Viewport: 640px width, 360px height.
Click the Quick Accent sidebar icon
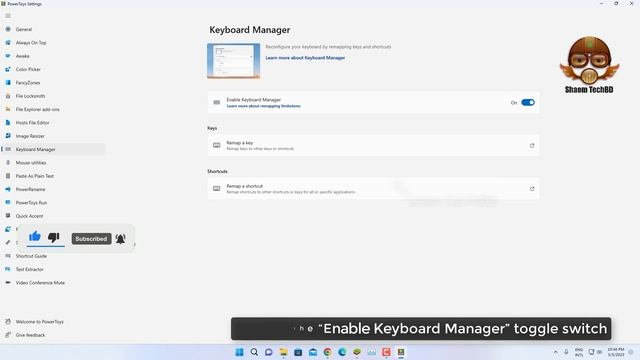pos(8,216)
